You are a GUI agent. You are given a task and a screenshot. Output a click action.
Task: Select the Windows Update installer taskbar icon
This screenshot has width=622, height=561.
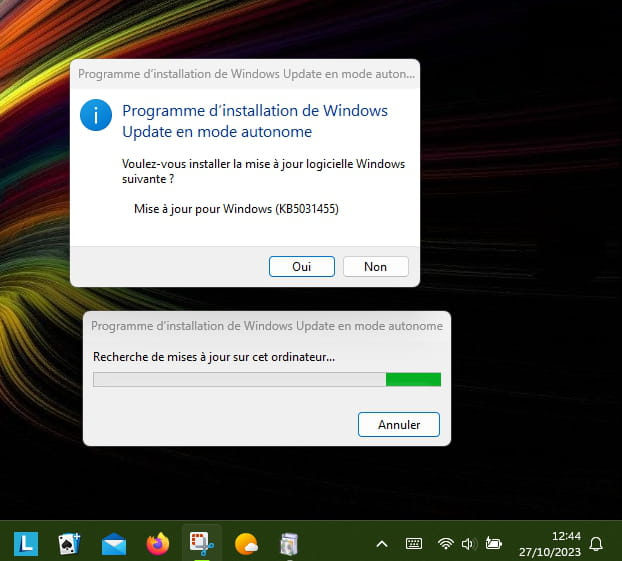coord(289,544)
